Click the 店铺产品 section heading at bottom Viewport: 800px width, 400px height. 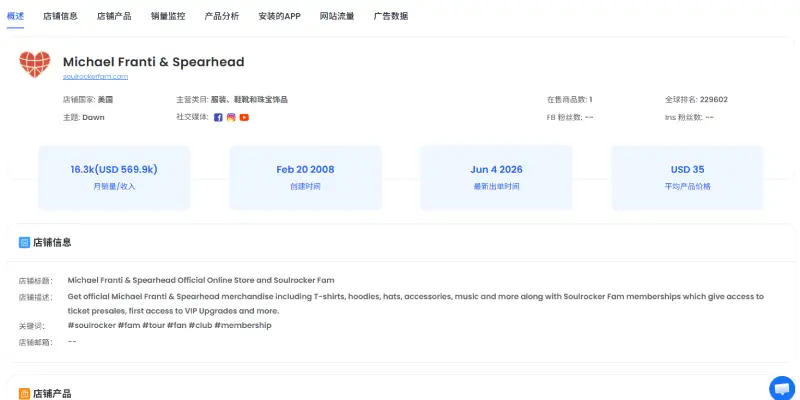[x=52, y=393]
